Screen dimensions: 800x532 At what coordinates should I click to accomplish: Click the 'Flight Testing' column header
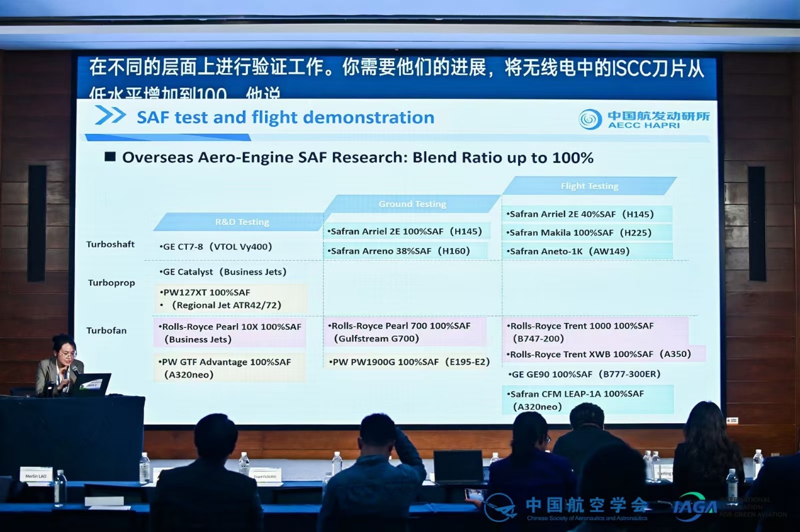tap(590, 186)
